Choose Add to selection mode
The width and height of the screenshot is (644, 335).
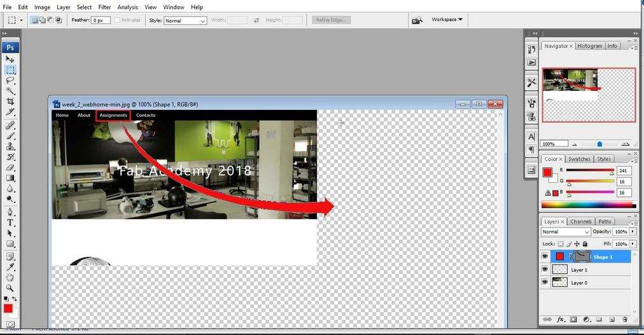[43, 20]
